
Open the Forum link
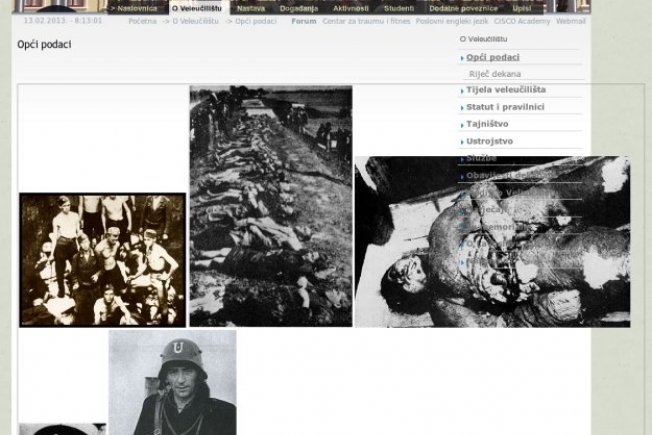coord(304,21)
